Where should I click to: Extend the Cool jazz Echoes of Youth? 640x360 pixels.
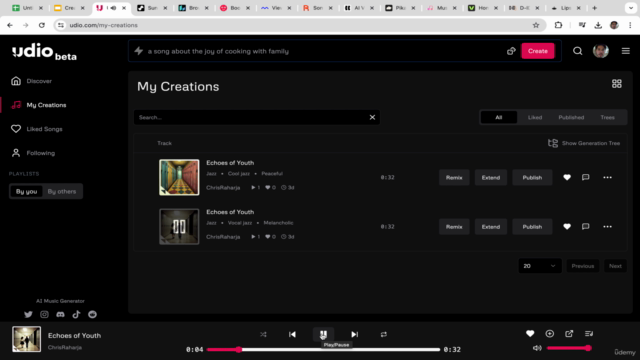click(491, 178)
